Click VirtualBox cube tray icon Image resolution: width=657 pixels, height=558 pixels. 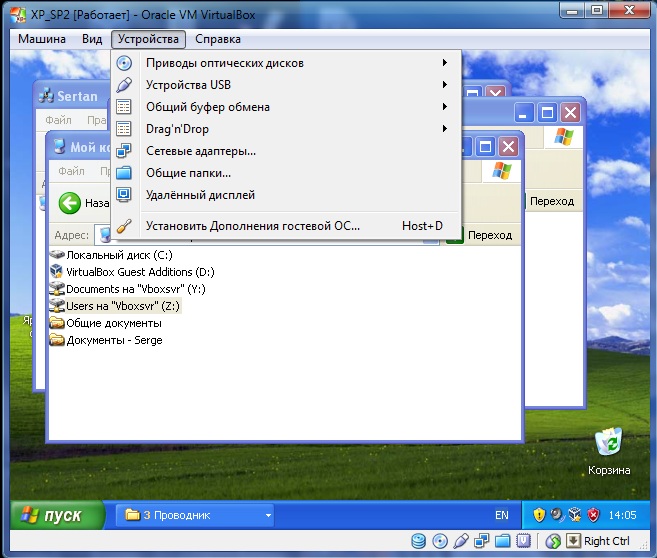pyautogui.click(x=575, y=515)
